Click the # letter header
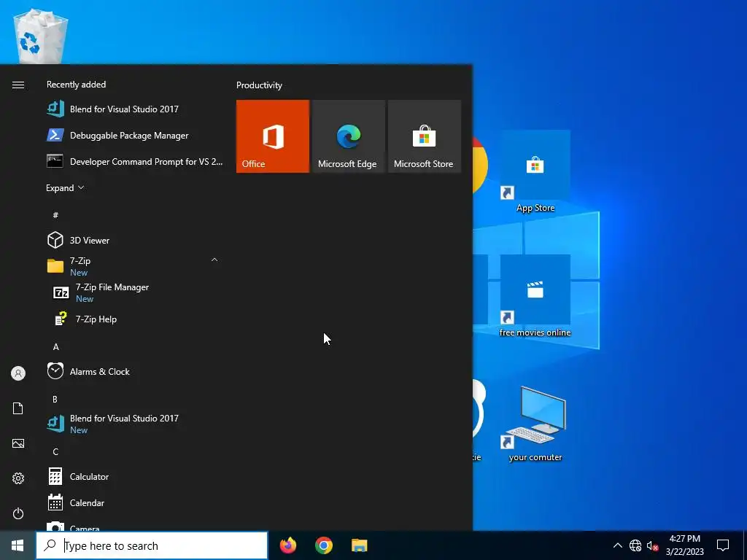The width and height of the screenshot is (747, 560). coord(55,215)
